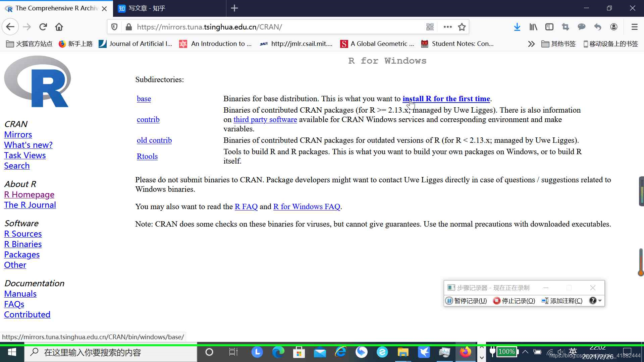644x362 pixels.
Task: Click the Firefox reload page icon
Action: click(43, 27)
